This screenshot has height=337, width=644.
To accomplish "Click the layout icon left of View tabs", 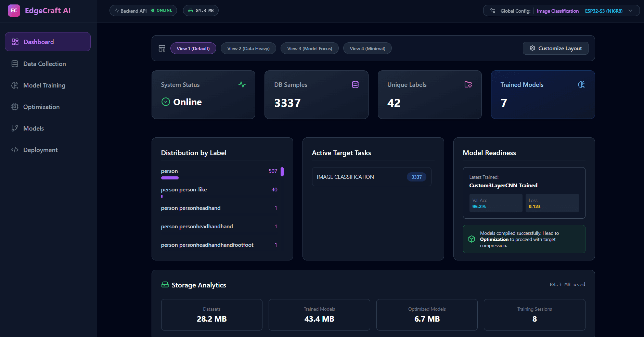I will 162,48.
